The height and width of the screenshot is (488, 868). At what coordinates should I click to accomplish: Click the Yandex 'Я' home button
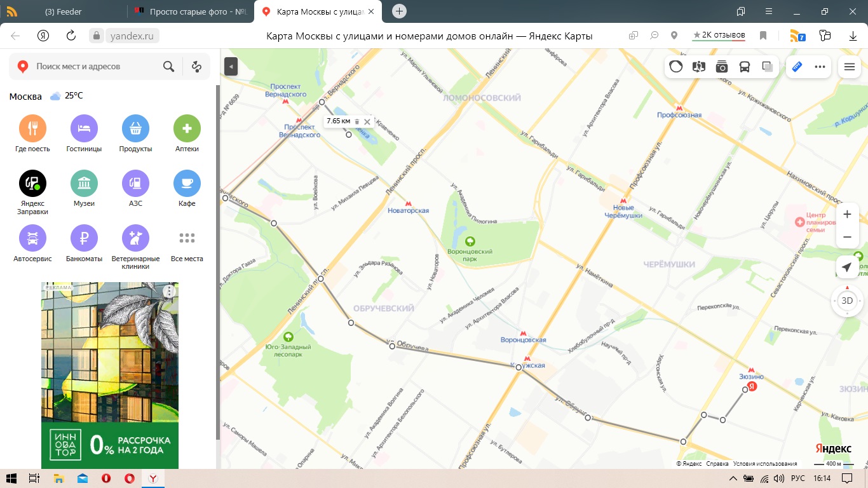pyautogui.click(x=43, y=36)
